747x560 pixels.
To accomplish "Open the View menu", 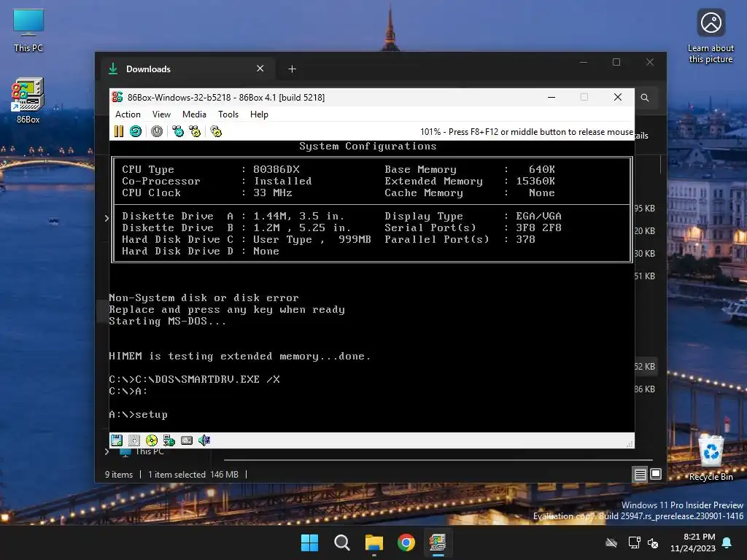I will [x=161, y=114].
